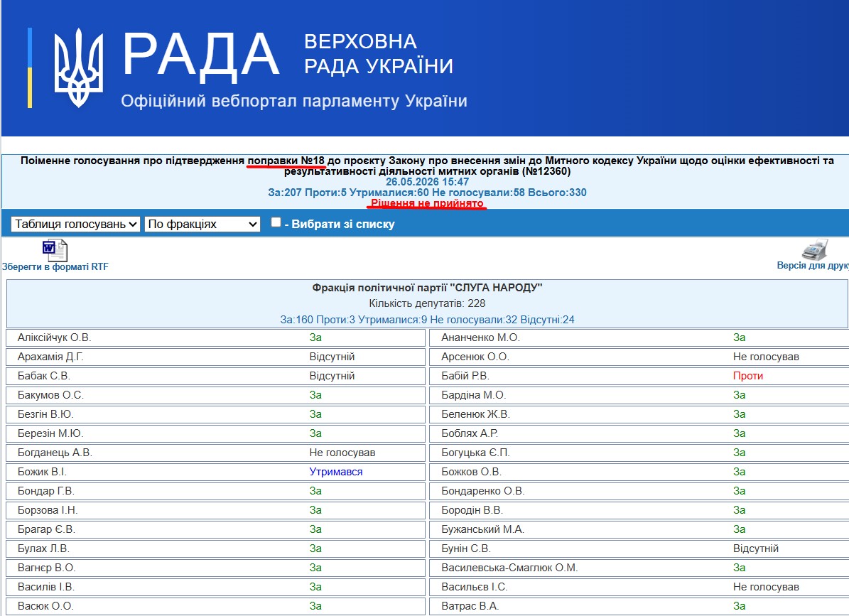
Task: Select deputy 'Арсенюк О.О.'
Action: pyautogui.click(x=475, y=357)
